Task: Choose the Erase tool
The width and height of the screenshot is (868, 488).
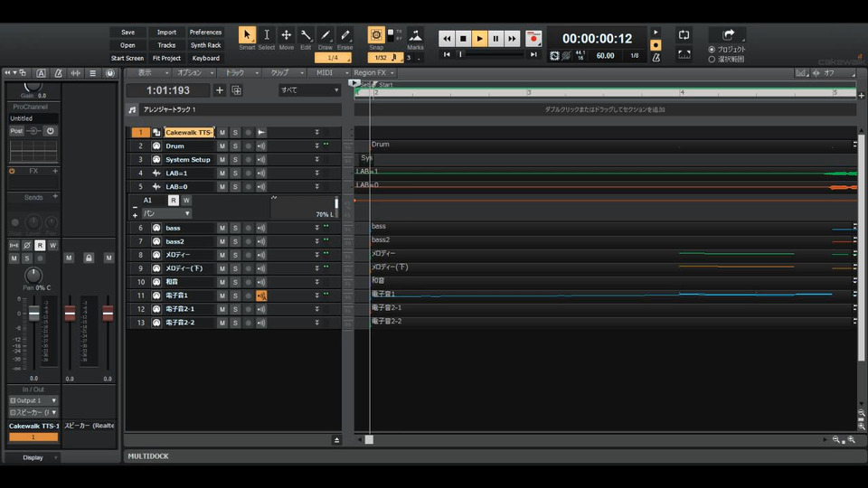Action: 344,36
